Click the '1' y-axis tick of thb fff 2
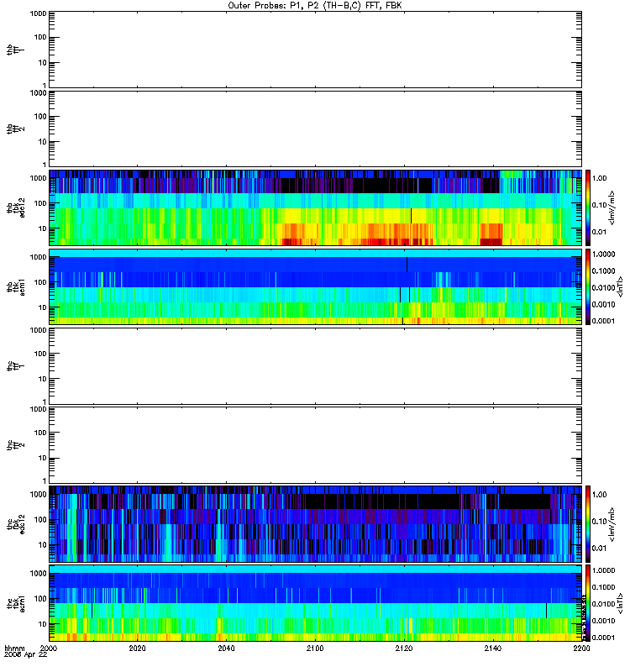This screenshot has height=672, width=630. (45, 165)
